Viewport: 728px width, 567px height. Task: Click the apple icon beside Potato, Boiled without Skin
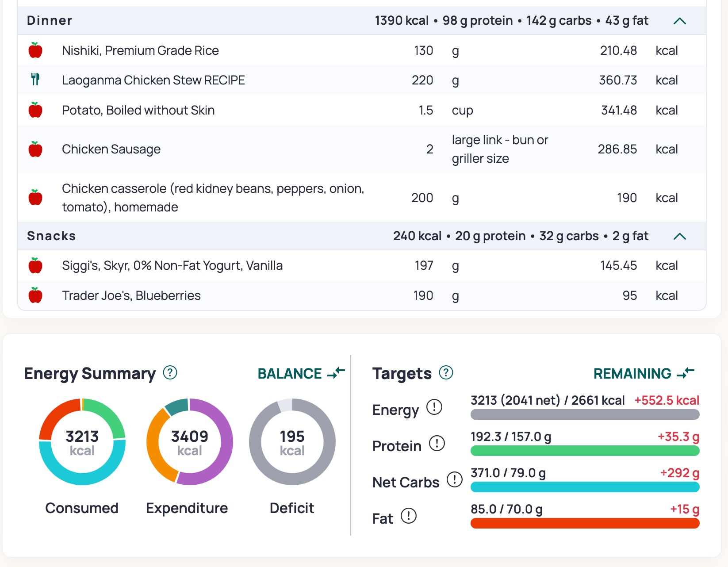[x=35, y=110]
